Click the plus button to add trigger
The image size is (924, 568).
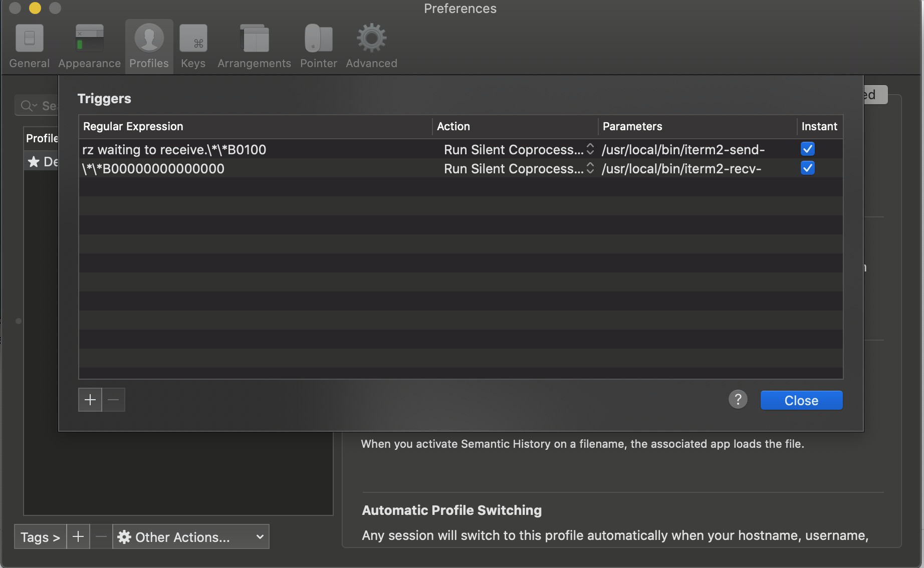pos(90,400)
